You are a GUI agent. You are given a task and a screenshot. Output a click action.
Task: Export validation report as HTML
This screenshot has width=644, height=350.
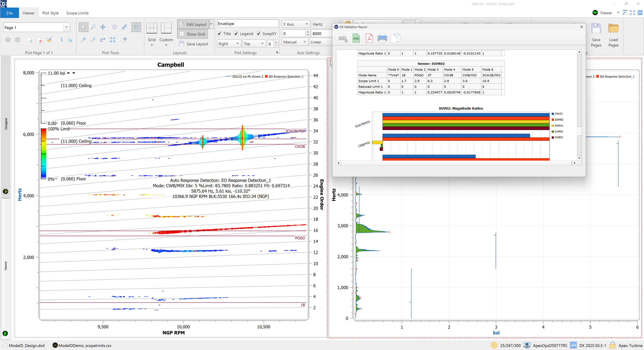(x=356, y=38)
